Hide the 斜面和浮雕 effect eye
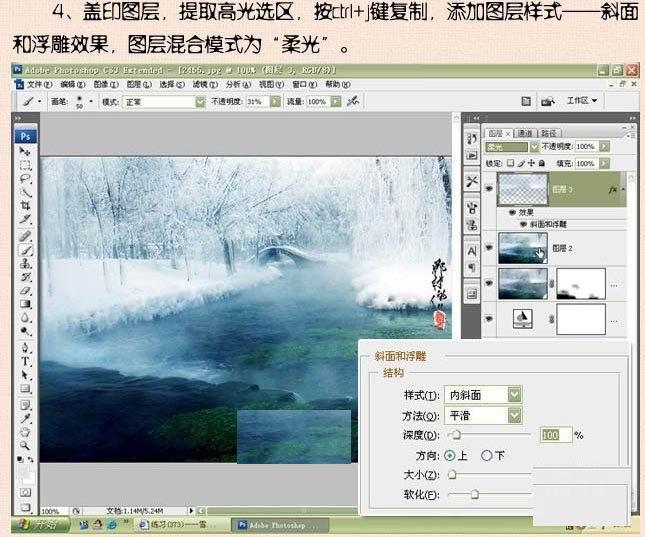 click(523, 224)
